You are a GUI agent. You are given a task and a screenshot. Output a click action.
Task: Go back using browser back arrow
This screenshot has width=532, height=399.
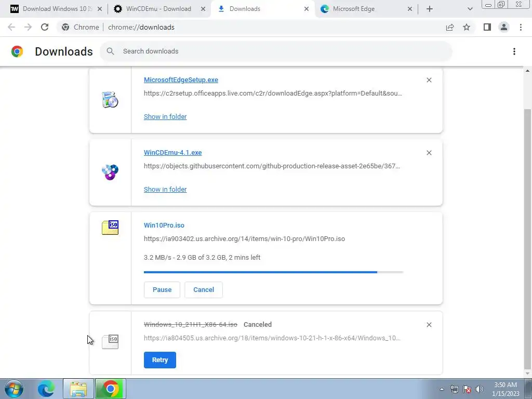pyautogui.click(x=11, y=27)
